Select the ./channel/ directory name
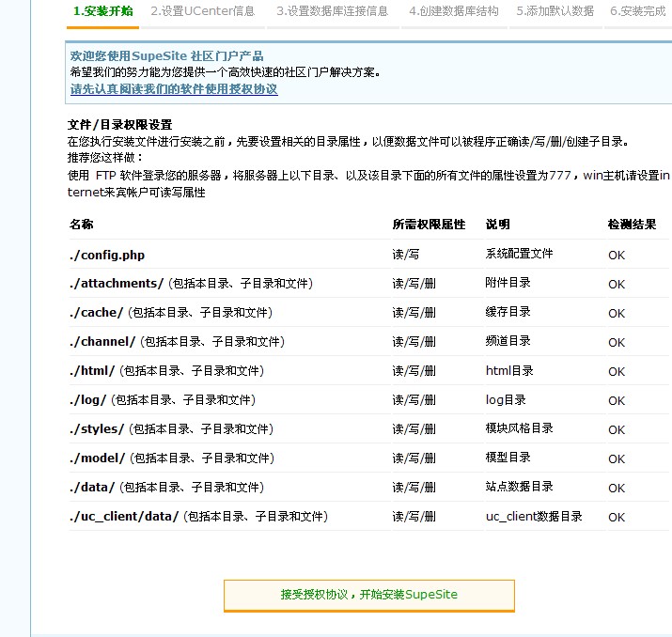672x637 pixels. point(102,341)
